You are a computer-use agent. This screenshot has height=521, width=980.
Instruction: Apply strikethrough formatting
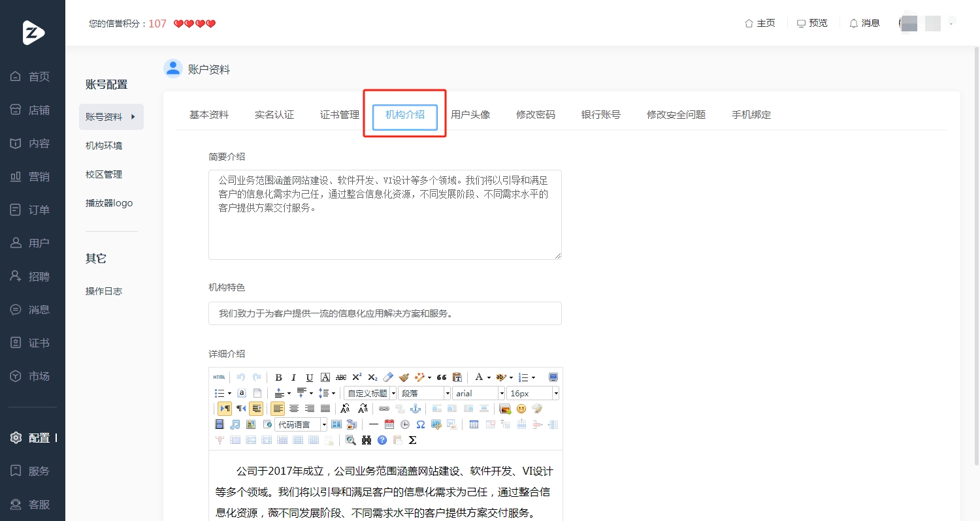pyautogui.click(x=341, y=377)
